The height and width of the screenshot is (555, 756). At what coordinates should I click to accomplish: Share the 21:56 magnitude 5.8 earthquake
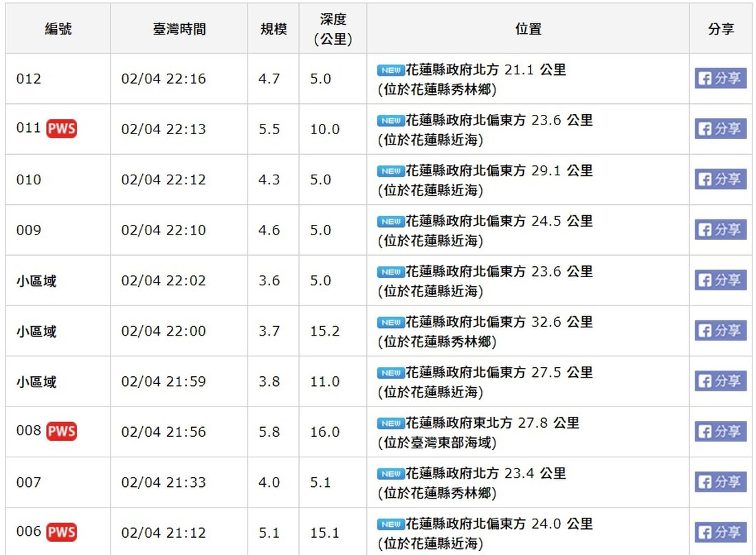point(720,431)
